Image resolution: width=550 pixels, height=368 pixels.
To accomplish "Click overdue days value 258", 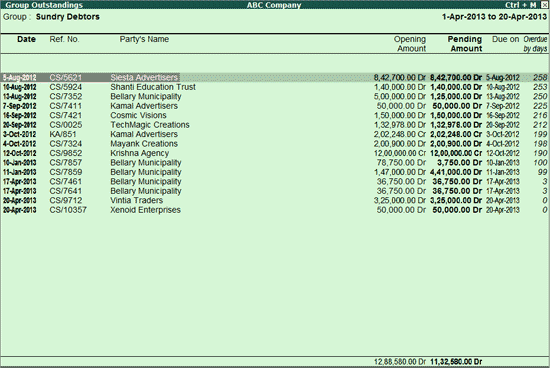I will tap(540, 78).
